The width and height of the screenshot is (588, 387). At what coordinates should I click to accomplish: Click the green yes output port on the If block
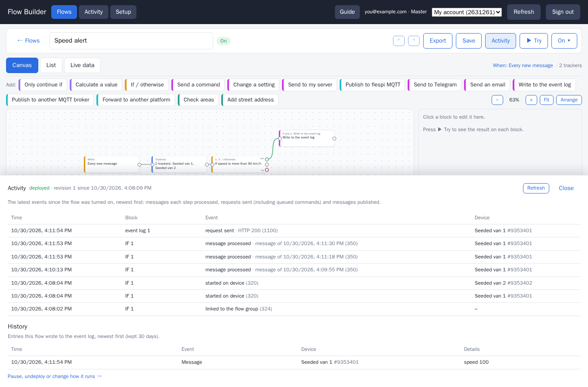pos(267,160)
